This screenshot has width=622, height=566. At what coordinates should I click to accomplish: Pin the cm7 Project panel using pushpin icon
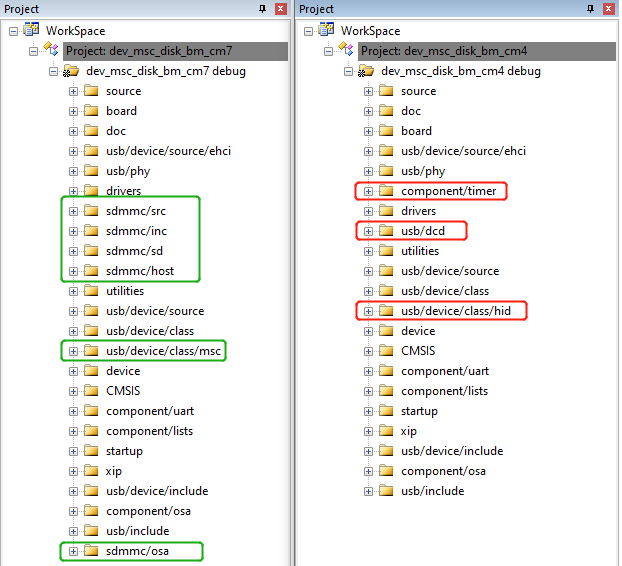coord(263,9)
